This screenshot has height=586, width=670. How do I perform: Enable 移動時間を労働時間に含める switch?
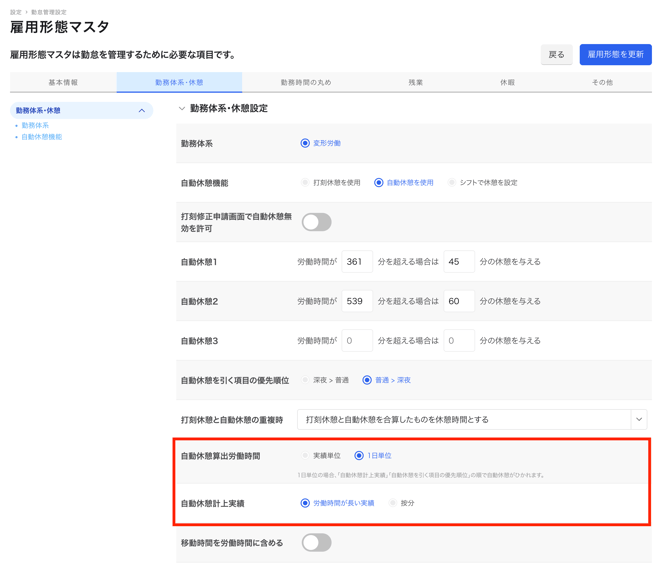coord(316,543)
